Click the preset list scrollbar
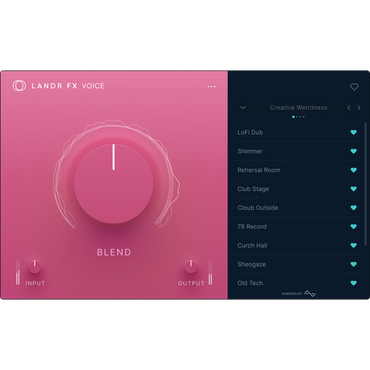This screenshot has height=370, width=370. 366,184
